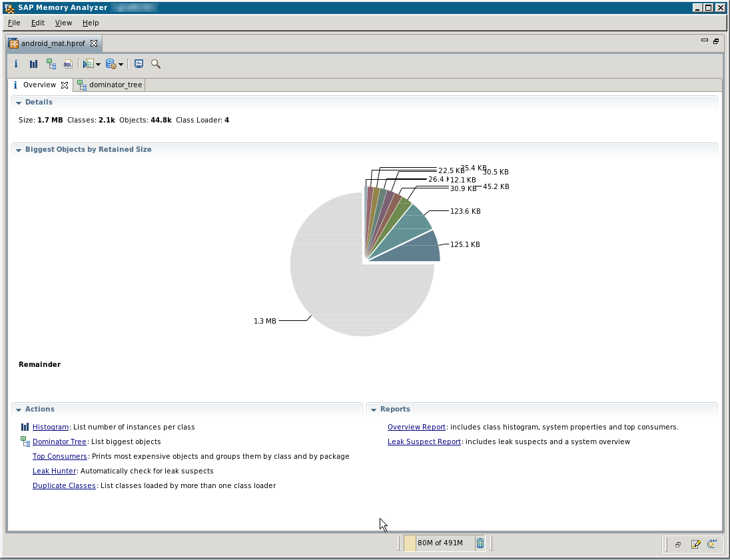Click the 45.2 KB chart label

pos(496,186)
